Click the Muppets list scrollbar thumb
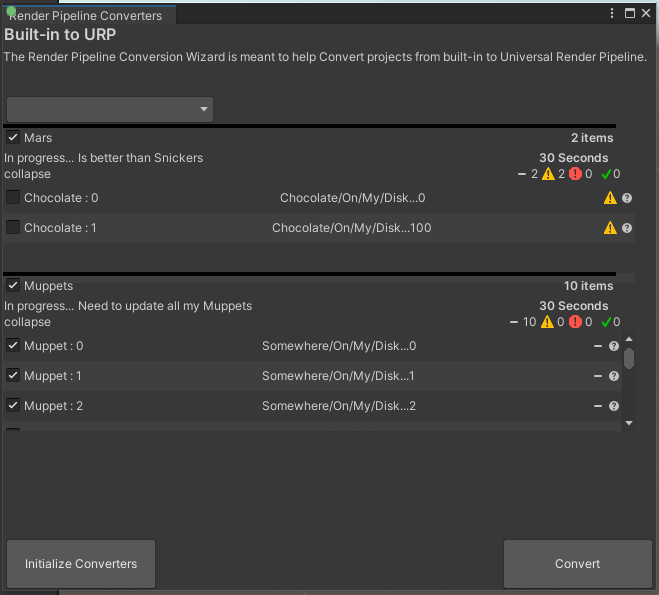The height and width of the screenshot is (595, 659). click(x=629, y=358)
